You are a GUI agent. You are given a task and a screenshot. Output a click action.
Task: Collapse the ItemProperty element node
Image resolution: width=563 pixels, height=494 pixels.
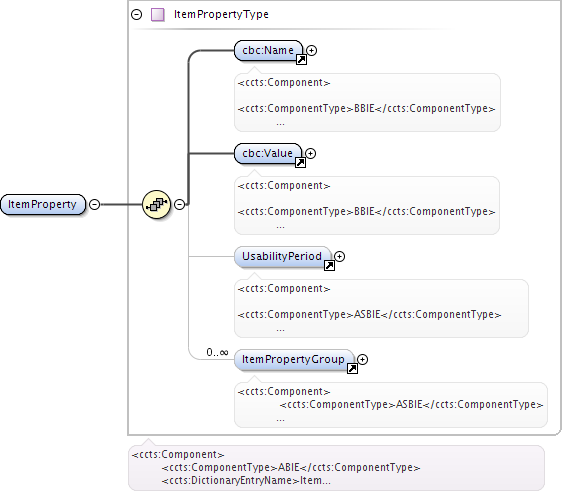click(x=94, y=204)
